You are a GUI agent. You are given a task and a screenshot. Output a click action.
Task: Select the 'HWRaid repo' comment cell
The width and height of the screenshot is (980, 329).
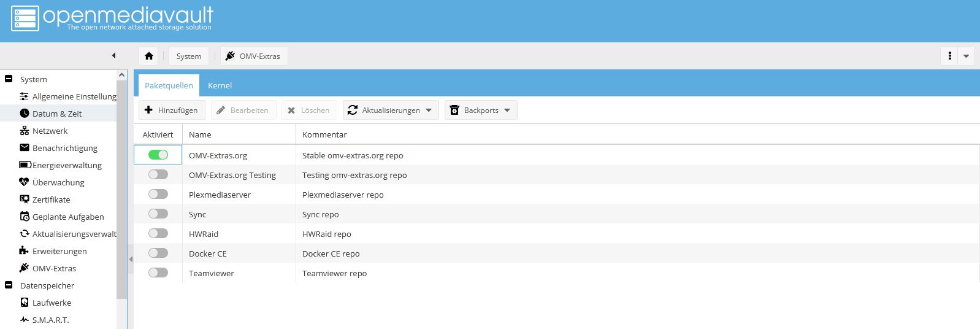point(638,234)
